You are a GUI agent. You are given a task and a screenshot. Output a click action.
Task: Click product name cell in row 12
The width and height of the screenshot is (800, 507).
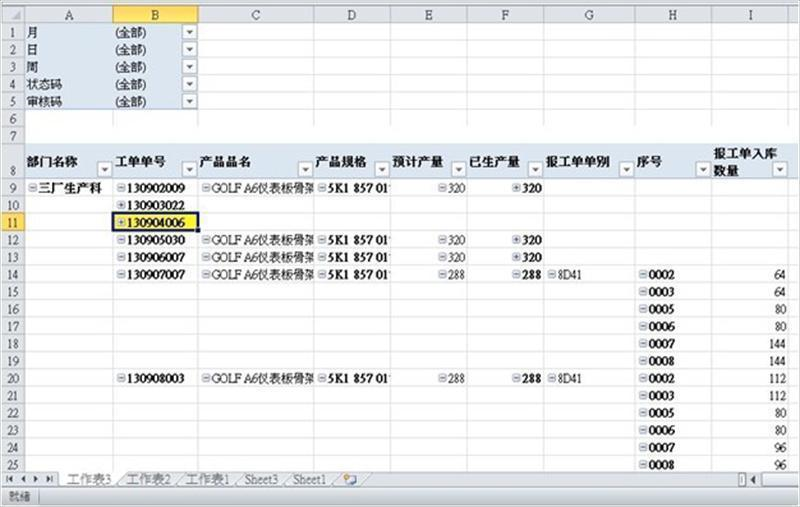click(x=256, y=240)
